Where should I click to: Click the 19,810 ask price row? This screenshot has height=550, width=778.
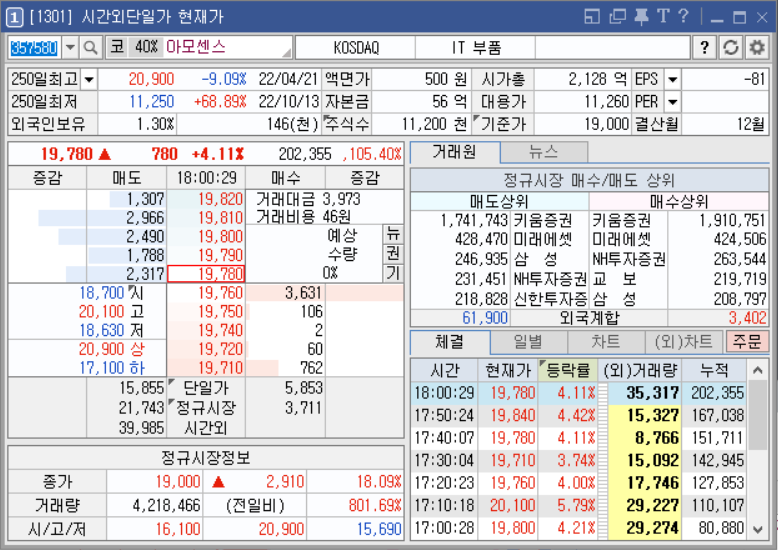(206, 218)
